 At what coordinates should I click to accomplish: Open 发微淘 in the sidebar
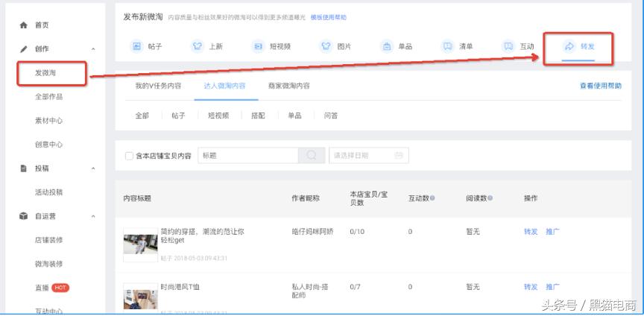(45, 73)
